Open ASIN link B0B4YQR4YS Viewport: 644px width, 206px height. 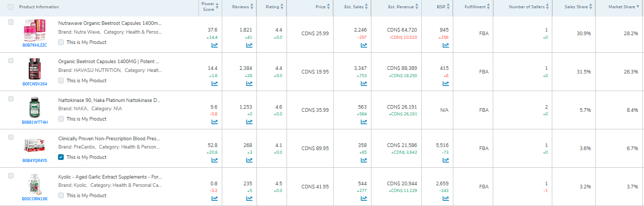click(x=35, y=160)
